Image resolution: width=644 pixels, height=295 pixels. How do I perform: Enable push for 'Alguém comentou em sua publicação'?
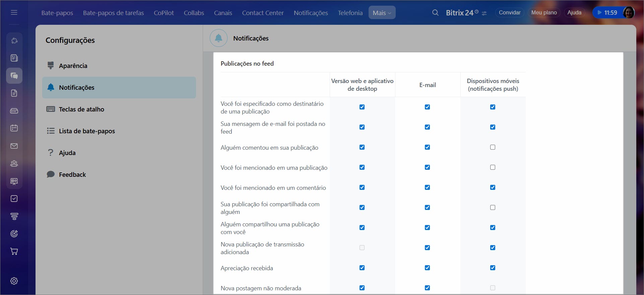point(493,147)
